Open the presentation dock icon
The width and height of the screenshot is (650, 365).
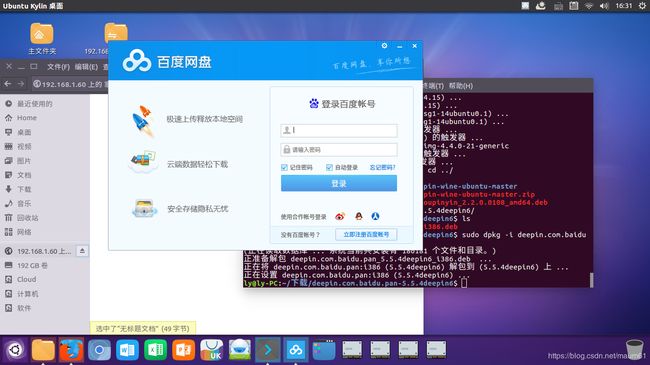pyautogui.click(x=184, y=350)
